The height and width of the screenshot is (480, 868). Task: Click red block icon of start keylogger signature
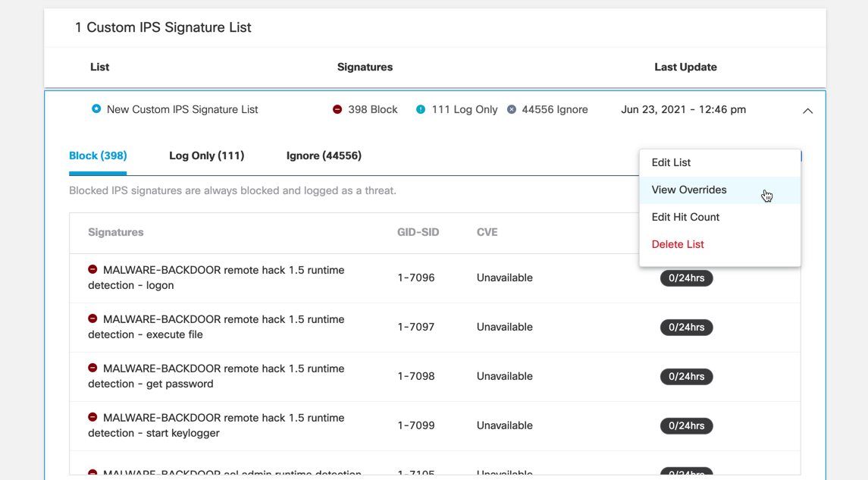92,417
